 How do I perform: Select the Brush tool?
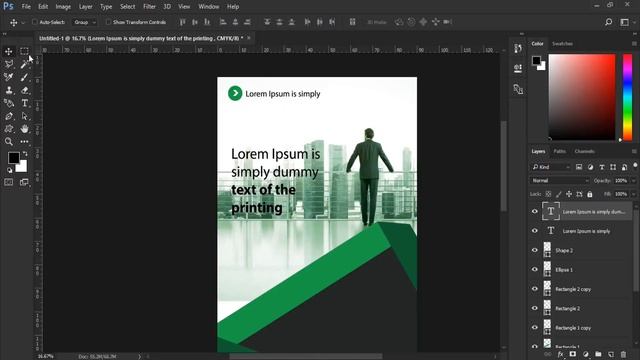24,77
